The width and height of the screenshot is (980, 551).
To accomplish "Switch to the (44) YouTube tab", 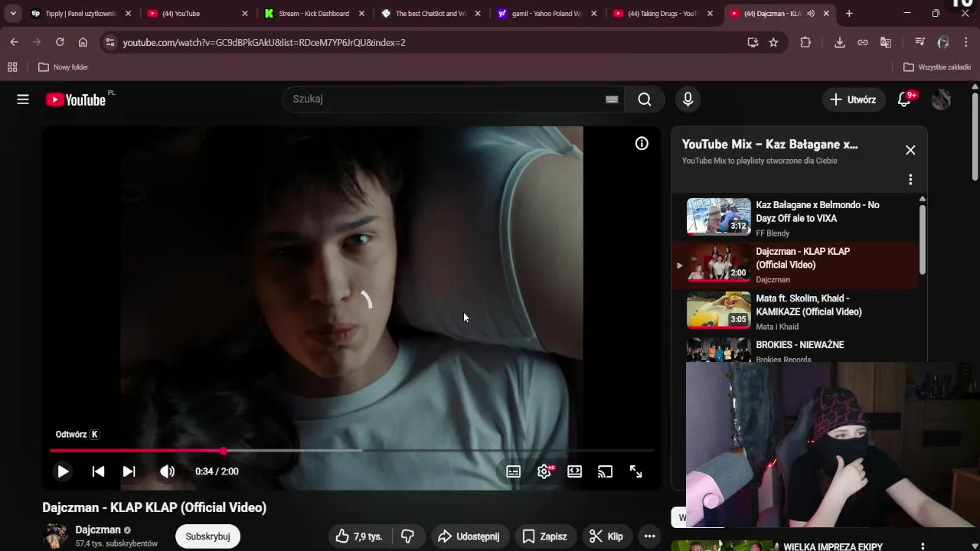I will coord(198,14).
